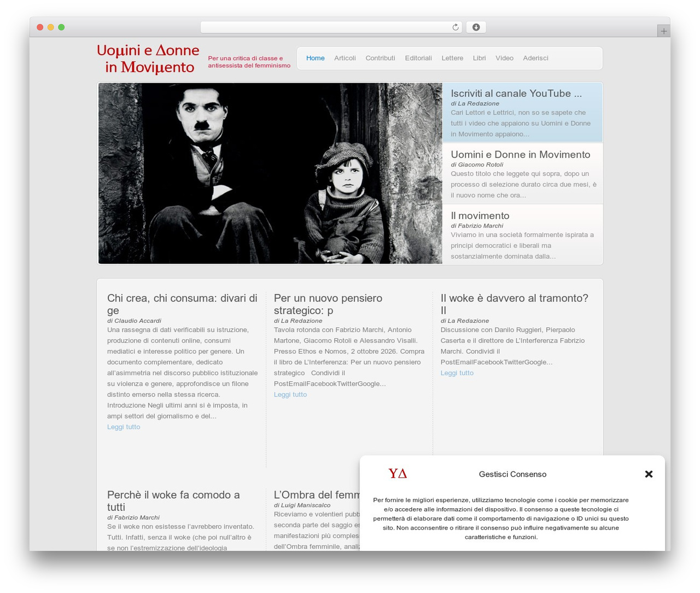The width and height of the screenshot is (700, 593).
Task: Open the Home menu item
Action: tap(316, 58)
